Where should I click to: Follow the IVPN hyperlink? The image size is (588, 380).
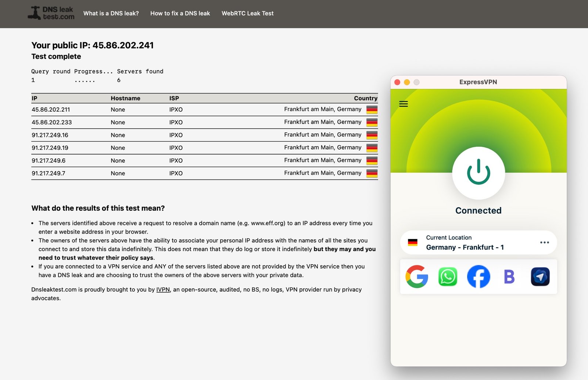163,290
